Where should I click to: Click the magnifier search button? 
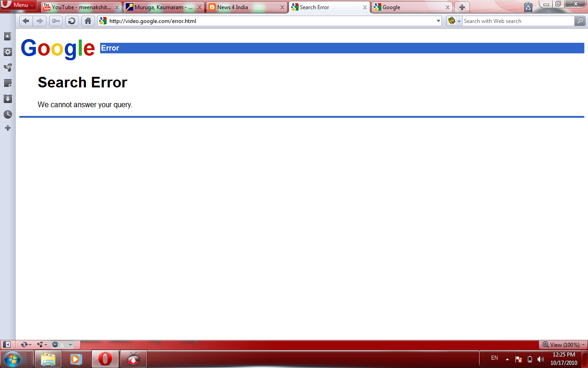tap(580, 21)
